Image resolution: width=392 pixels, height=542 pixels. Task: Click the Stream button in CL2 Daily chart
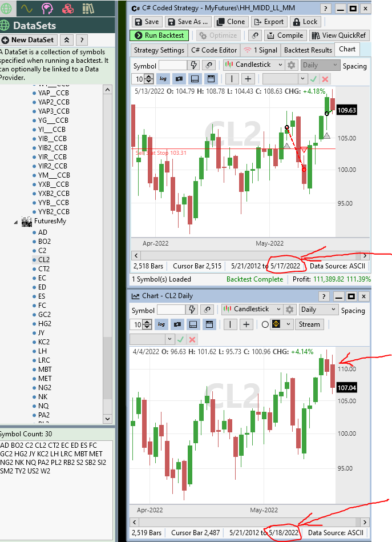(x=309, y=324)
